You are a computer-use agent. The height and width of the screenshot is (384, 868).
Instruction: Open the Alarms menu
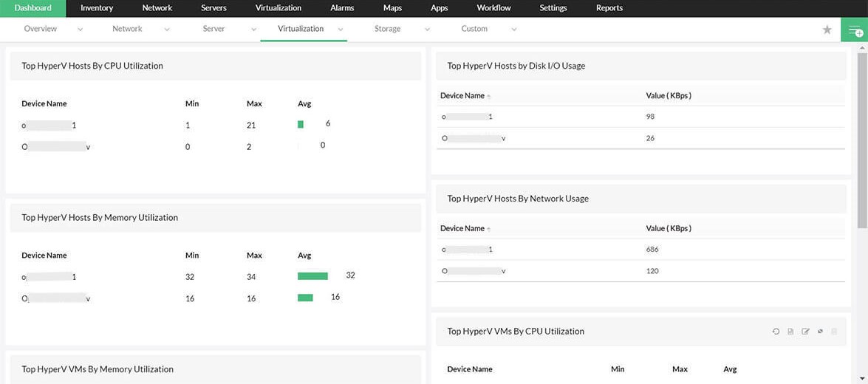(342, 8)
